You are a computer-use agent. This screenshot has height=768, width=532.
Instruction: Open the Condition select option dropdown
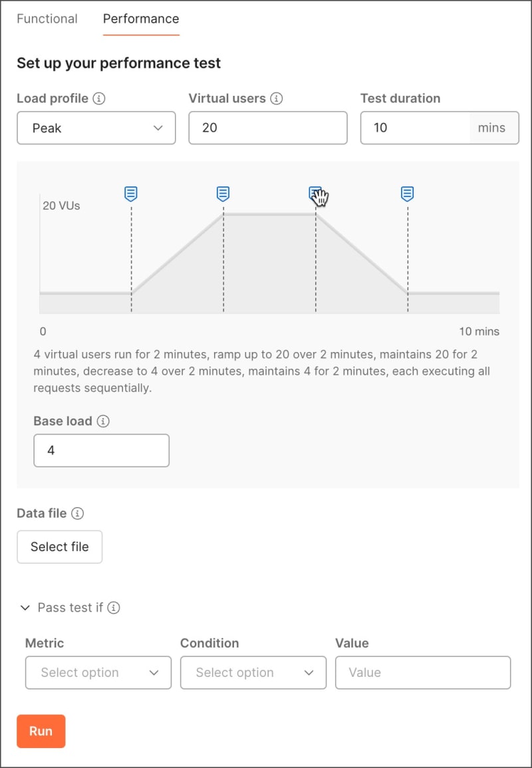[x=253, y=673]
